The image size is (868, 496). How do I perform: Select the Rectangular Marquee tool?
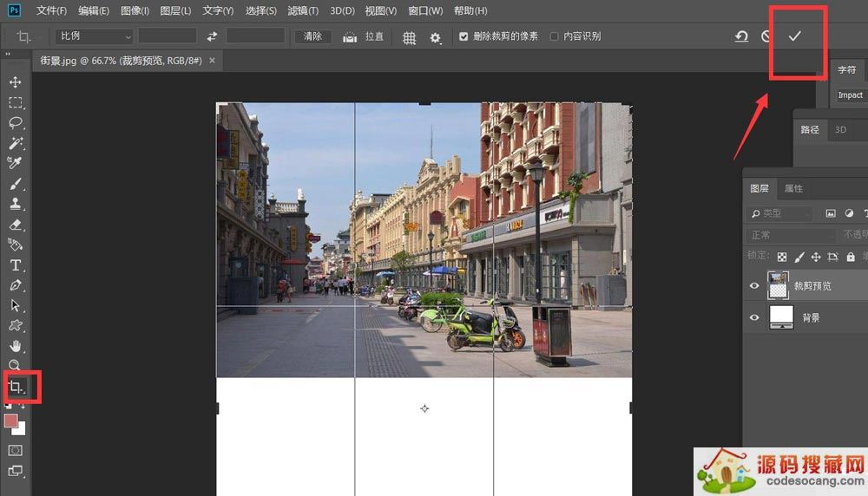pos(16,103)
